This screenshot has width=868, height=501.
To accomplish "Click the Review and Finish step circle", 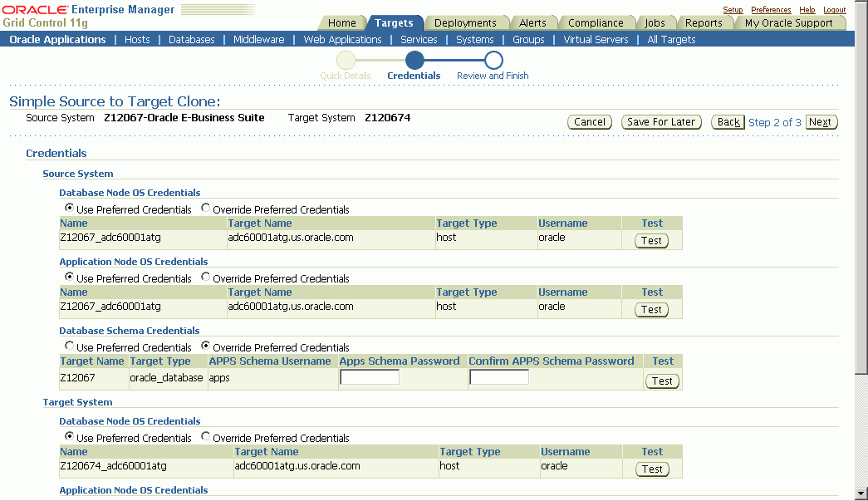I will coord(493,61).
